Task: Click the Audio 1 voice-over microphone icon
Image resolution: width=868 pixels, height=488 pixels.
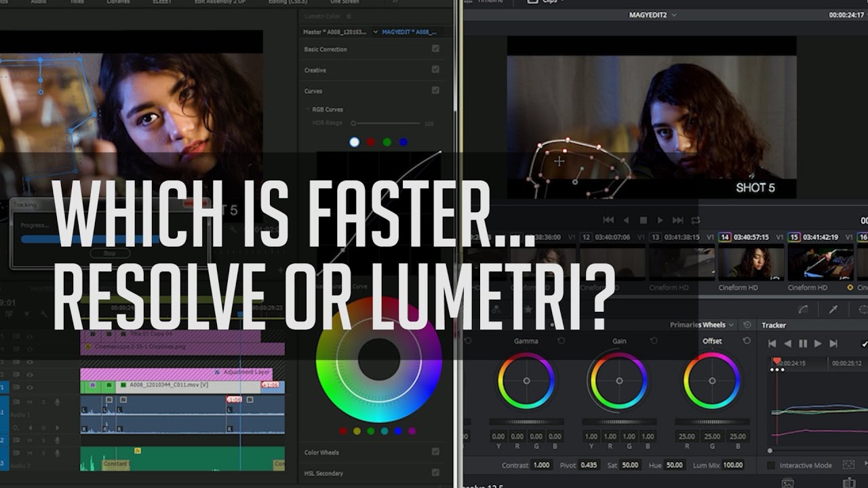Action: pos(57,403)
